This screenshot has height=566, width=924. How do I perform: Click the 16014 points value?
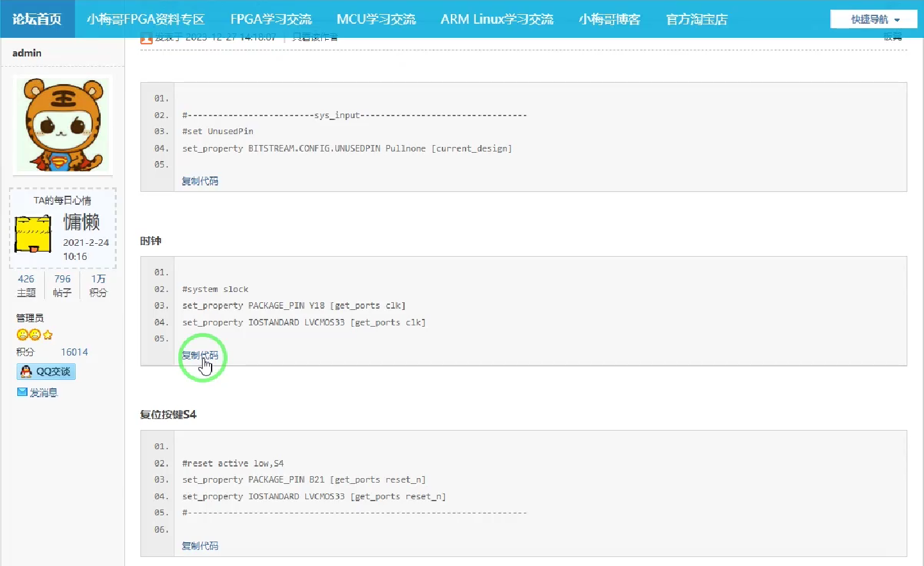[74, 352]
